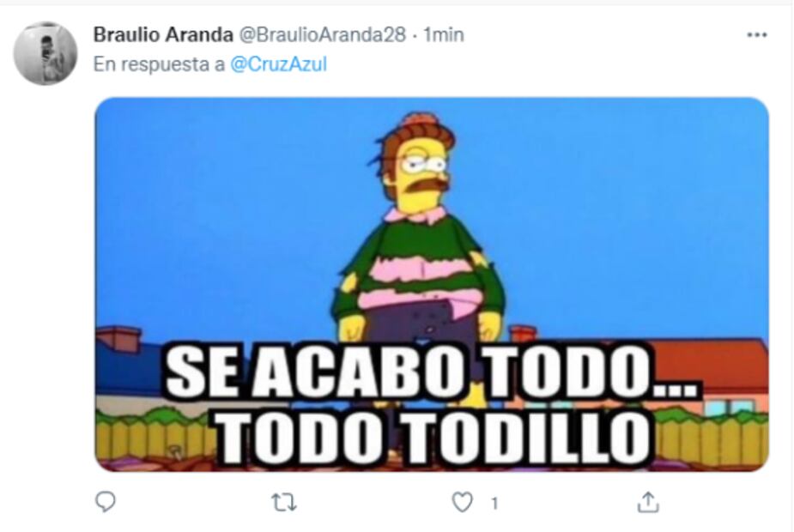The height and width of the screenshot is (532, 794).
Task: Click Ned Flanders' face in the meme
Action: coord(421,171)
